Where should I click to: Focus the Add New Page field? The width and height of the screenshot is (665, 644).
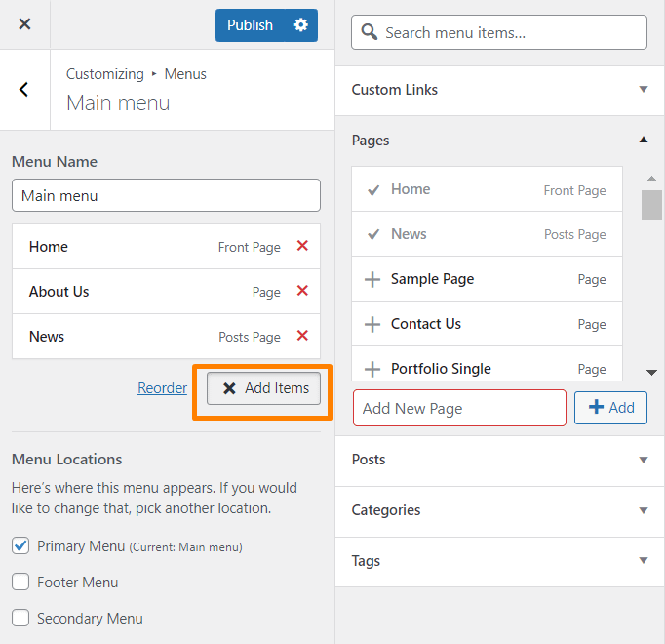[459, 408]
